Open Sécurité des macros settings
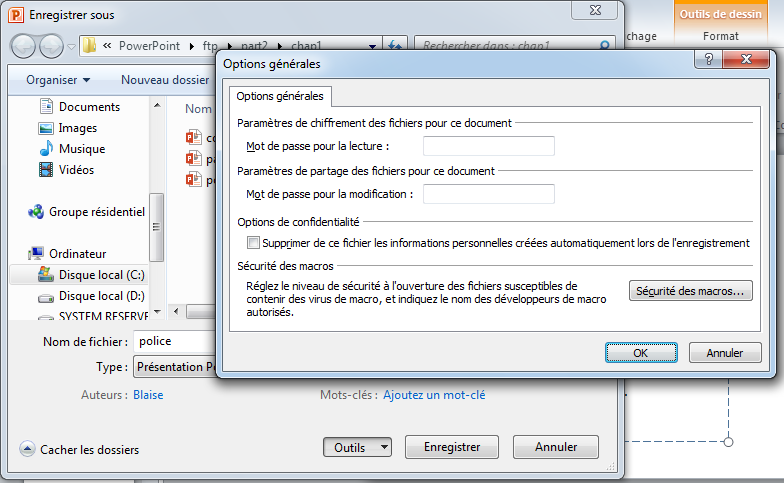 [x=690, y=290]
